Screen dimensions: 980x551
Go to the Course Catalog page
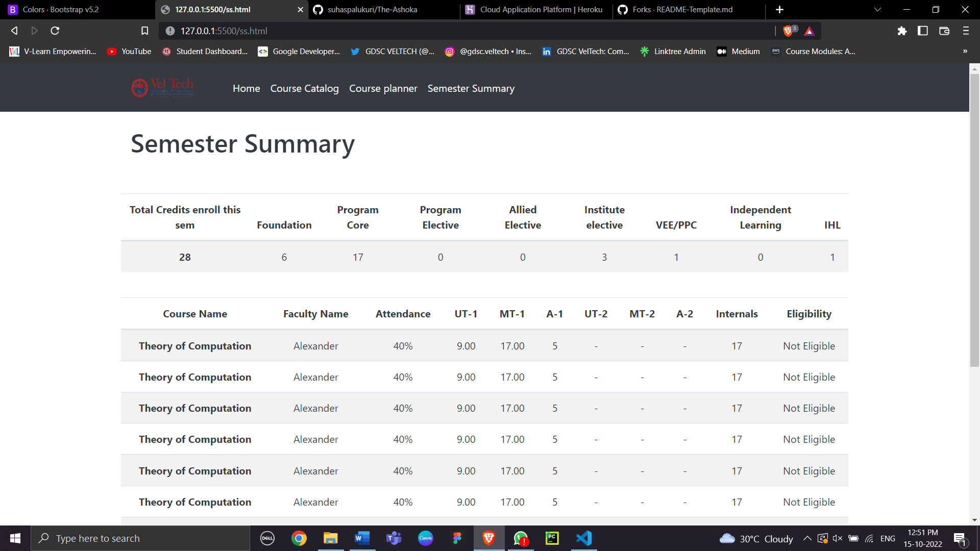(x=304, y=88)
